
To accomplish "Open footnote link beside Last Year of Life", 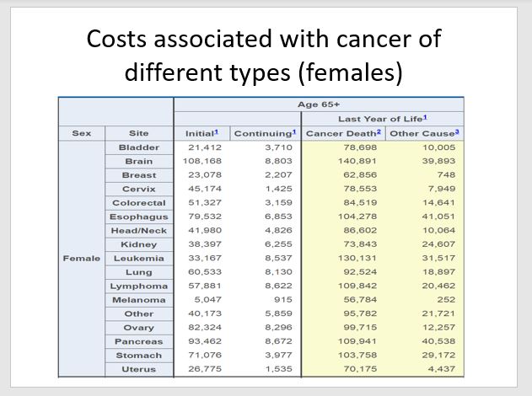I will coord(425,118).
